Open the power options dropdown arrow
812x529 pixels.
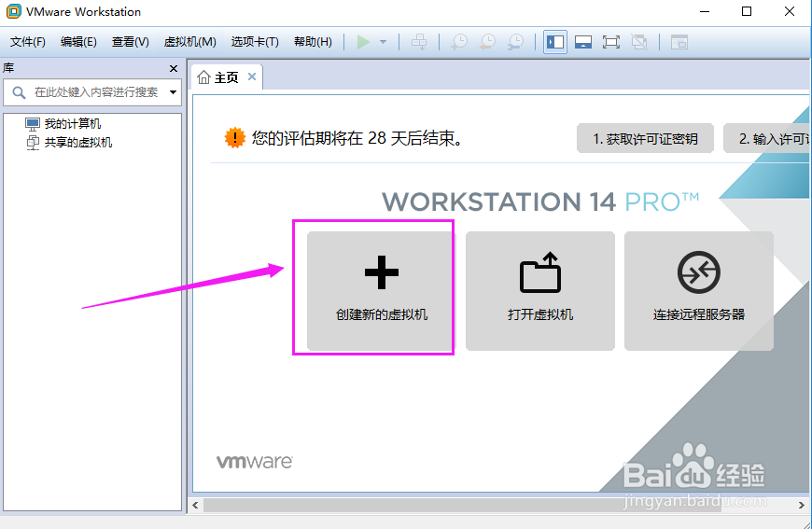384,42
